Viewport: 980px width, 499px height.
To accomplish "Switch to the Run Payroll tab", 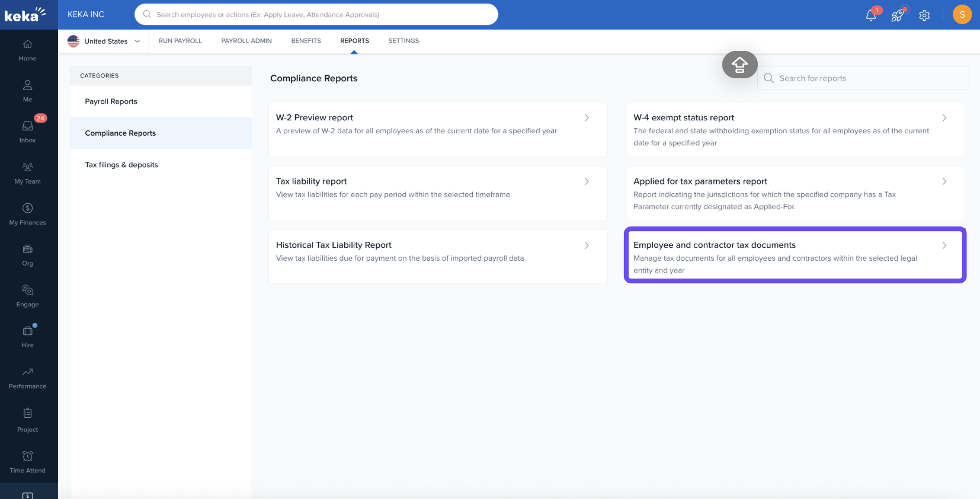I will click(180, 41).
